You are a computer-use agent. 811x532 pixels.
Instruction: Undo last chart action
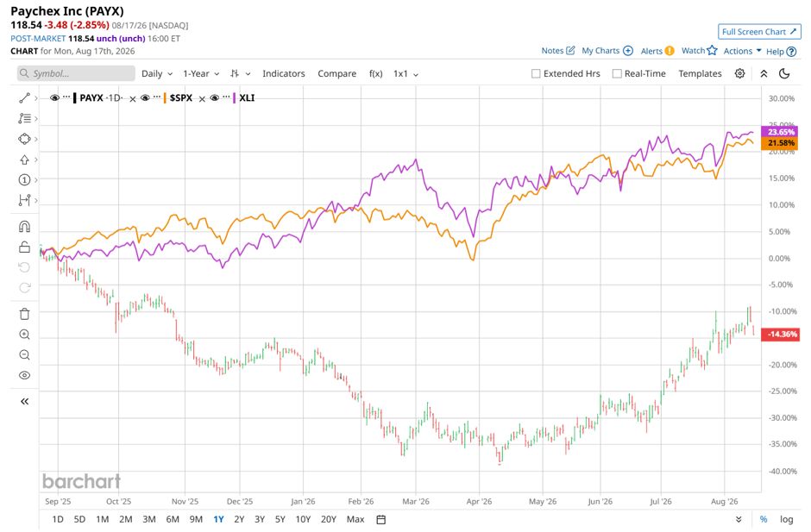click(x=24, y=267)
